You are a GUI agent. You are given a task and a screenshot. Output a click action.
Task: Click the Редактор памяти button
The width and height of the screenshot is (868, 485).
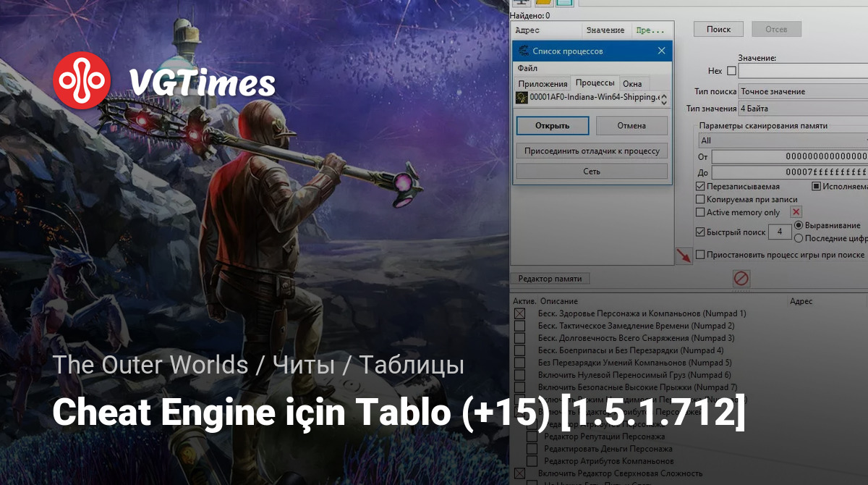(x=550, y=279)
